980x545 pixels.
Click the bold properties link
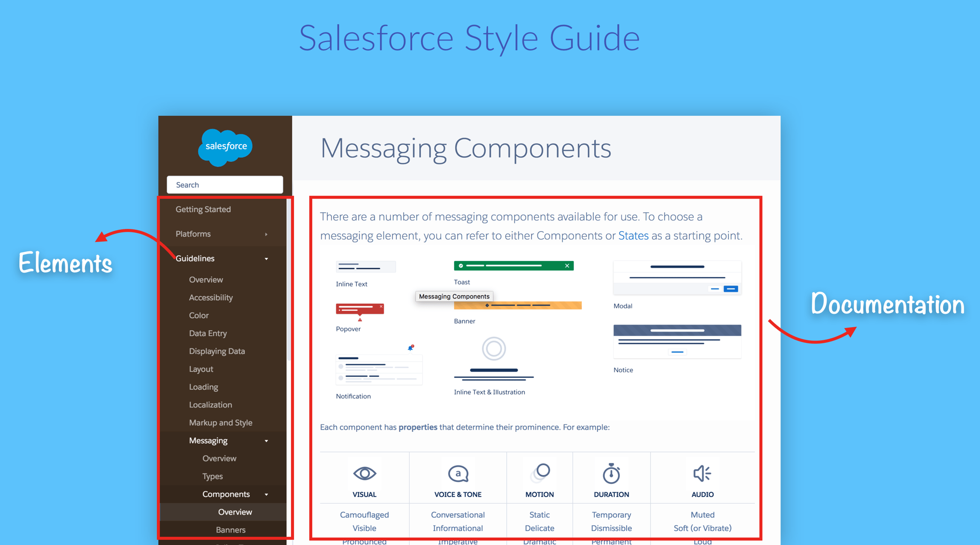(x=418, y=427)
